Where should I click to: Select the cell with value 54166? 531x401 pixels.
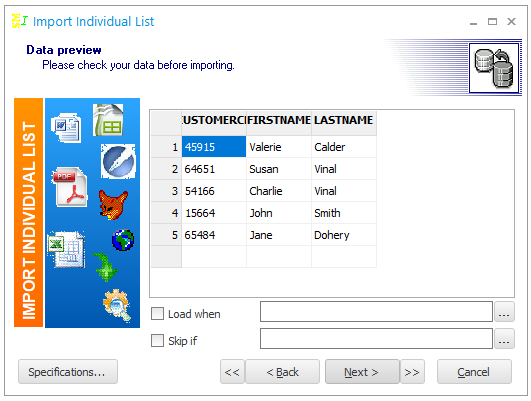coord(214,191)
